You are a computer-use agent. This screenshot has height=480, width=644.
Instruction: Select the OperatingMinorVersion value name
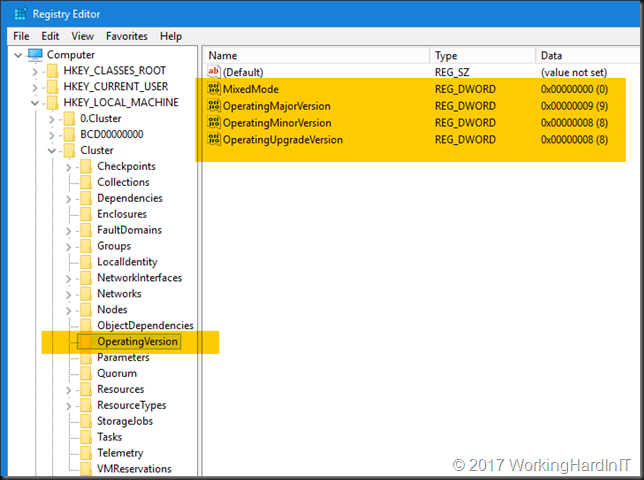coord(277,123)
